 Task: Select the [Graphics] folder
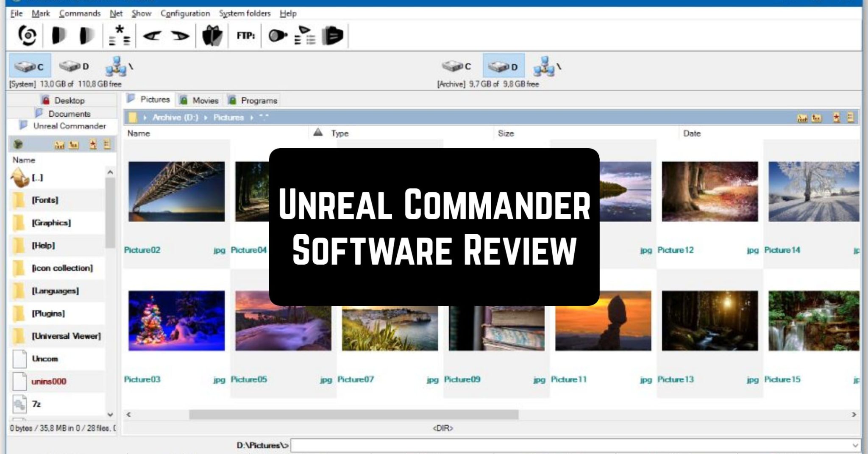coord(57,223)
